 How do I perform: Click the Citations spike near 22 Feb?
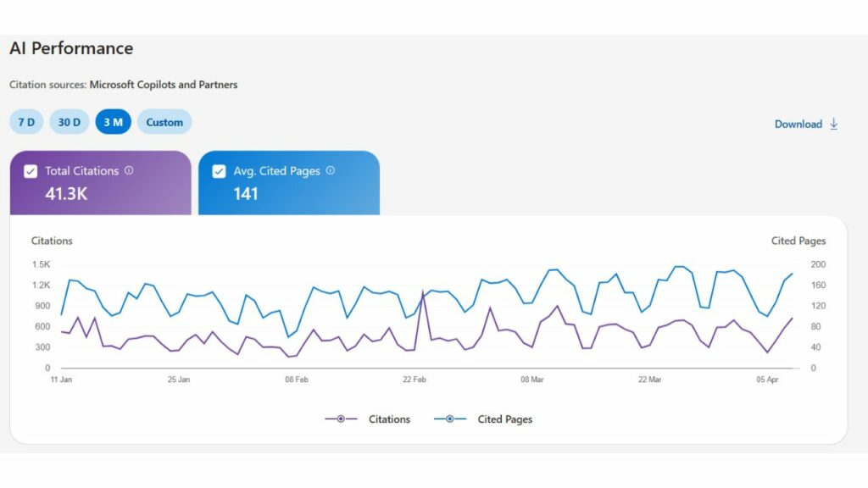click(423, 290)
